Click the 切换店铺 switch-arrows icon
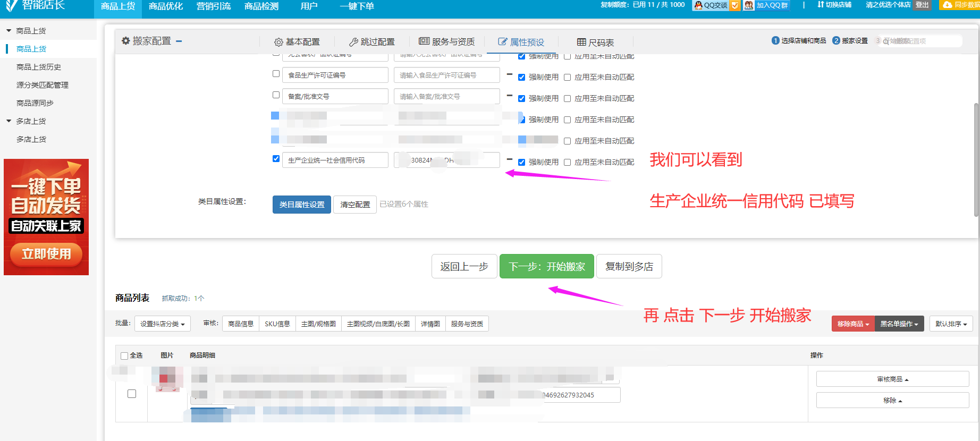Image resolution: width=980 pixels, height=441 pixels. (821, 5)
